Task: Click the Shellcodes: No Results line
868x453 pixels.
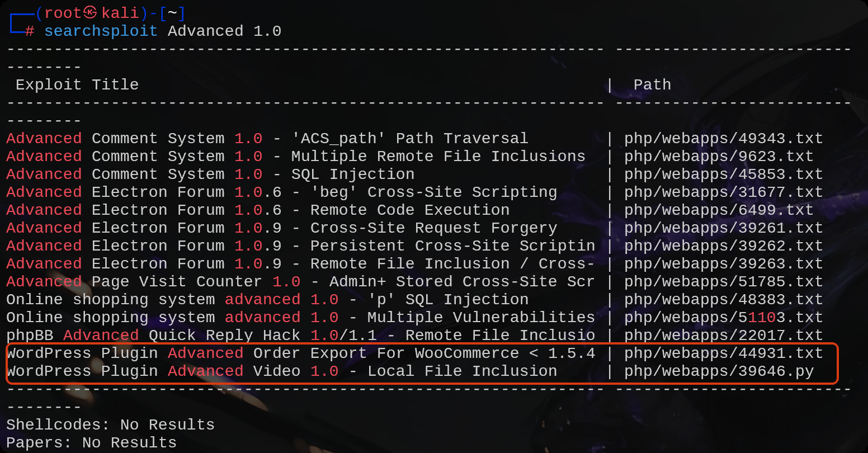Action: point(110,424)
